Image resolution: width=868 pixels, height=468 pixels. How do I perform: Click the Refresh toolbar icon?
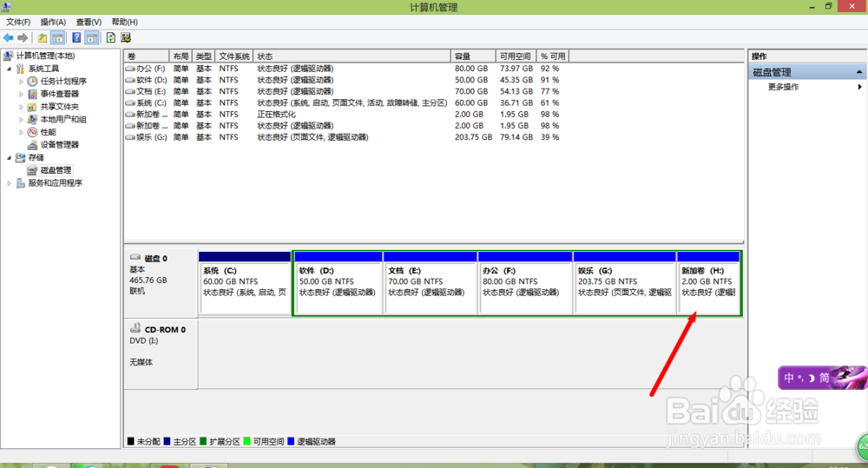pos(111,37)
